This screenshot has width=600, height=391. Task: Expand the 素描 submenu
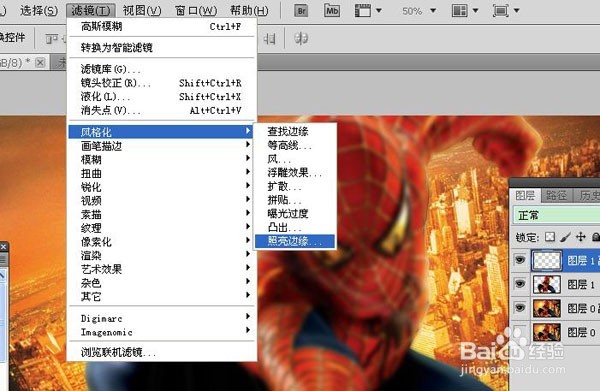coord(161,214)
